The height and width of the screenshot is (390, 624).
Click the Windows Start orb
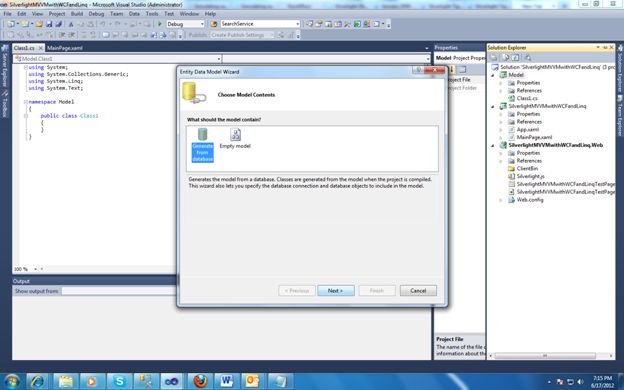click(12, 381)
